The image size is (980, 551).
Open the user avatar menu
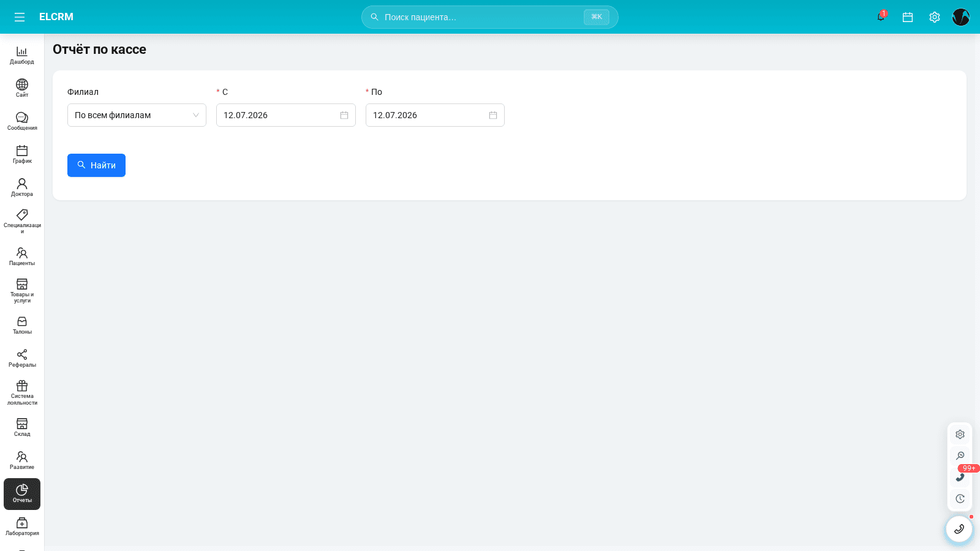click(x=961, y=17)
